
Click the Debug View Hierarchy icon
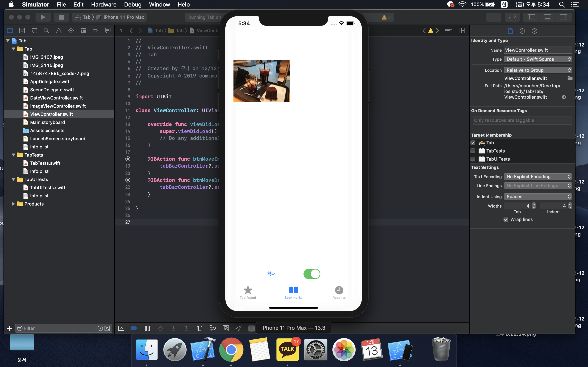199,328
